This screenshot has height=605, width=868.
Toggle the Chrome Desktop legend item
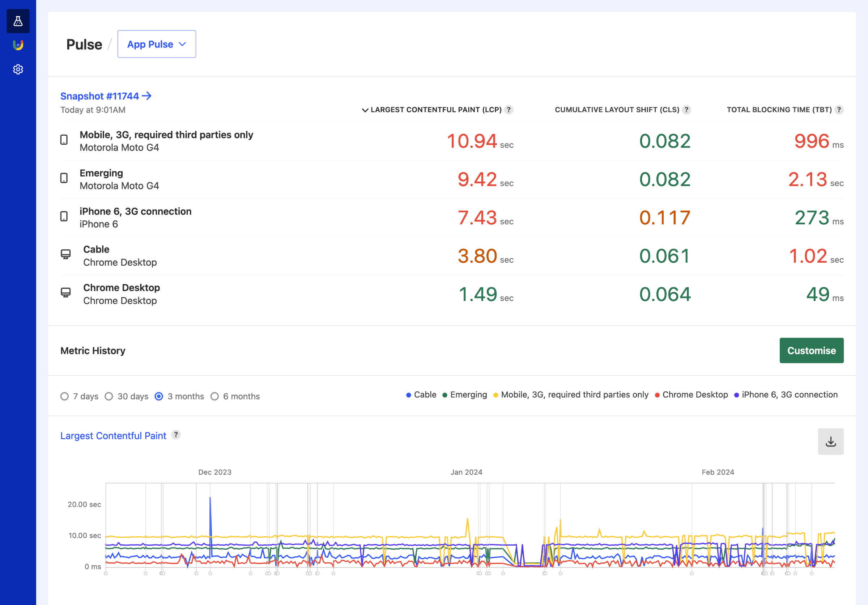pyautogui.click(x=692, y=394)
